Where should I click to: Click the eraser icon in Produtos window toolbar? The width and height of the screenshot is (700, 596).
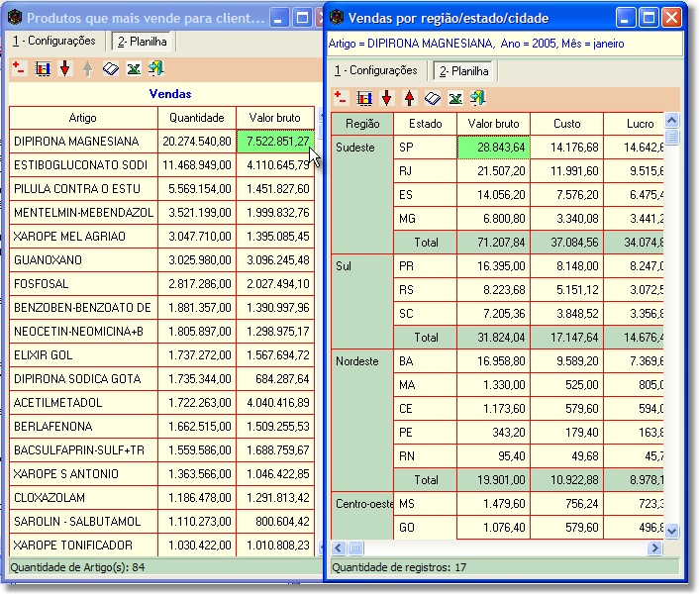click(x=110, y=68)
